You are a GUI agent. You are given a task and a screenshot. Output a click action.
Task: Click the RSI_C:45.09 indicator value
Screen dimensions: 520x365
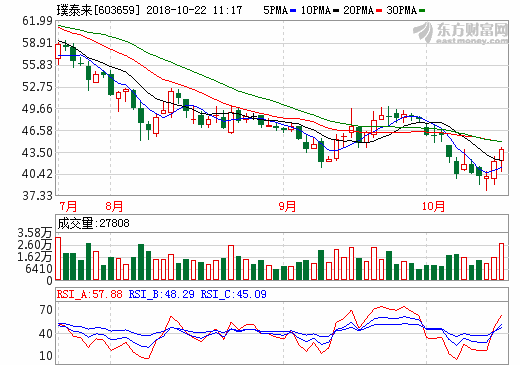click(x=234, y=294)
